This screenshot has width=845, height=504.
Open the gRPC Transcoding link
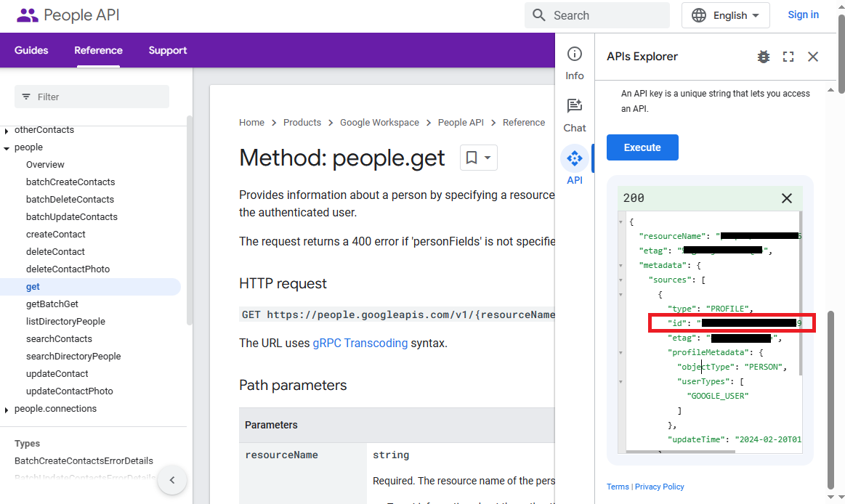pos(360,343)
